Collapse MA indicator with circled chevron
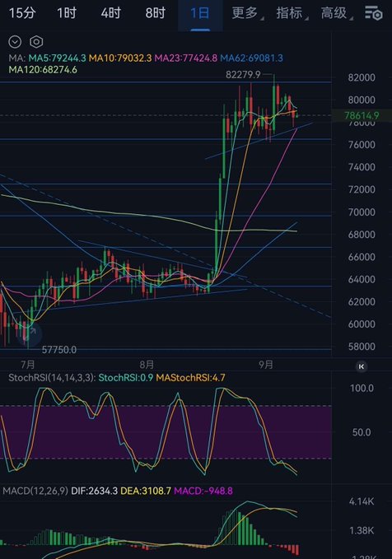Viewport: 392px width, 559px height. click(x=15, y=42)
